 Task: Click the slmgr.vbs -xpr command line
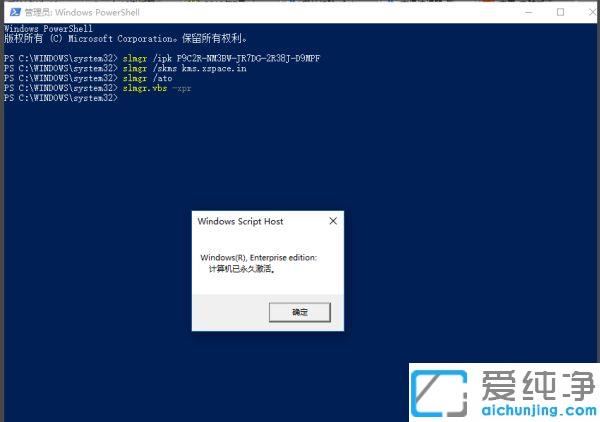point(97,88)
